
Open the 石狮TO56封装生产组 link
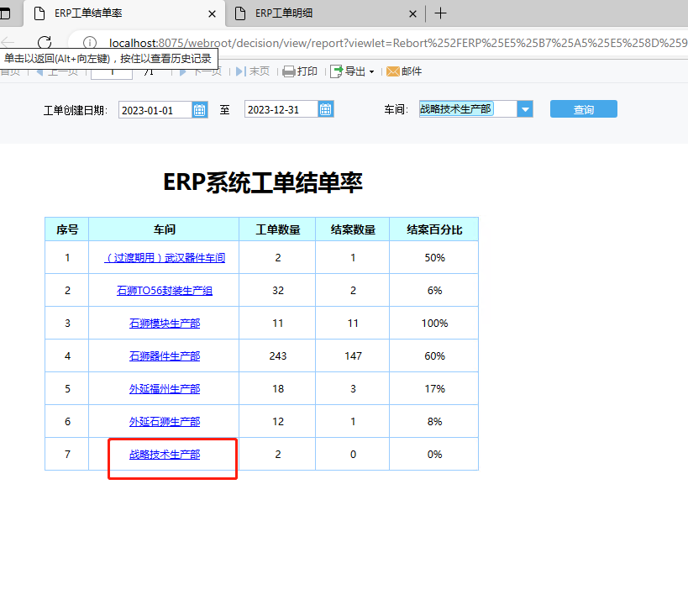[165, 291]
